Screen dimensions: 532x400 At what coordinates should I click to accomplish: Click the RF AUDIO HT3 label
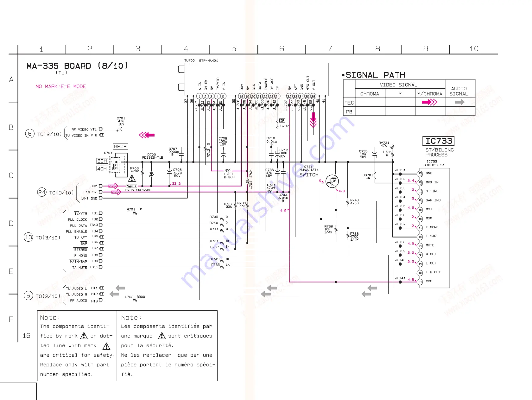84,301
